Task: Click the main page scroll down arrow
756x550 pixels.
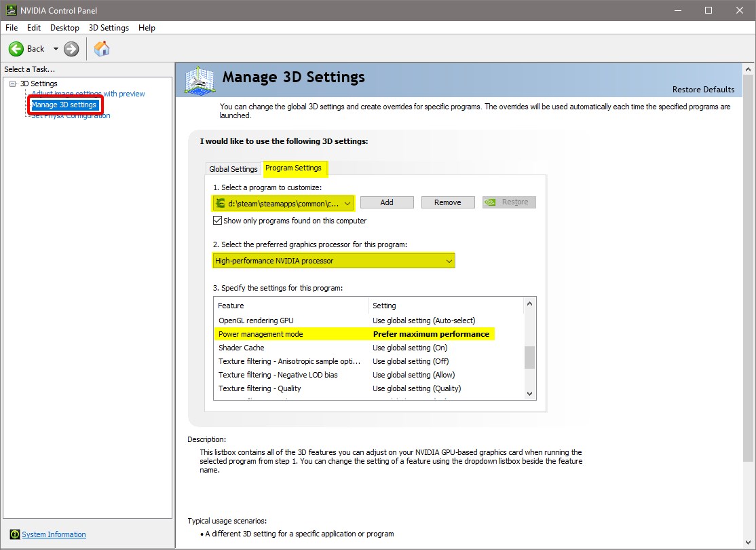Action: coord(749,543)
